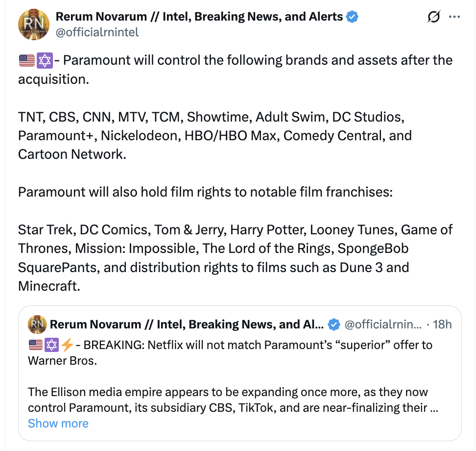This screenshot has height=451, width=476.
Task: Click the paragraph listing TNT, CBS, CNN
Action: pos(214,135)
